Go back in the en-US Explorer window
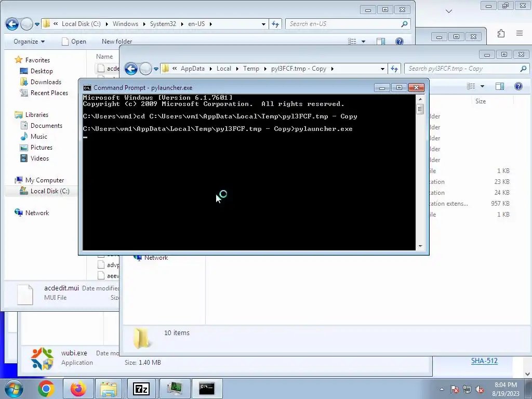Viewport: 532px width, 399px height. click(x=12, y=24)
